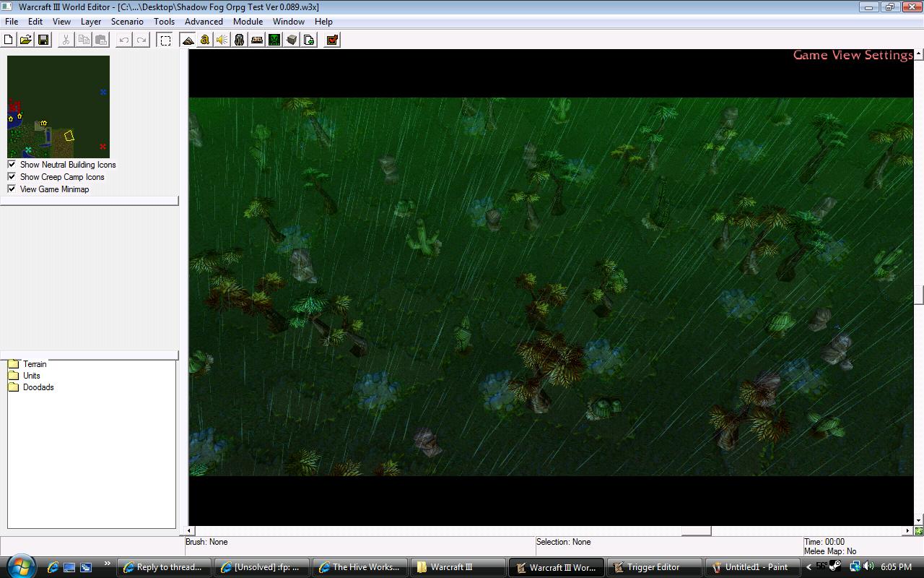
Task: Open the Help menu
Action: (323, 21)
